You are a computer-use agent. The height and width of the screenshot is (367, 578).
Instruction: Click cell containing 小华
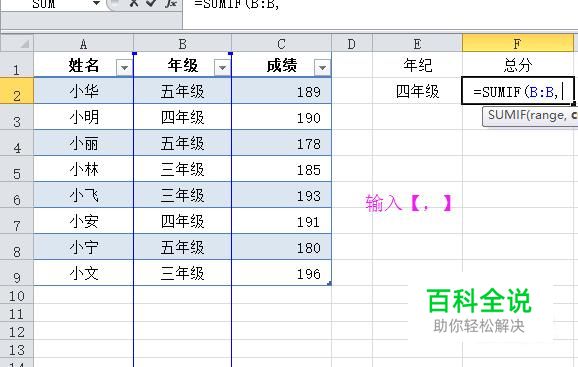pyautogui.click(x=84, y=91)
